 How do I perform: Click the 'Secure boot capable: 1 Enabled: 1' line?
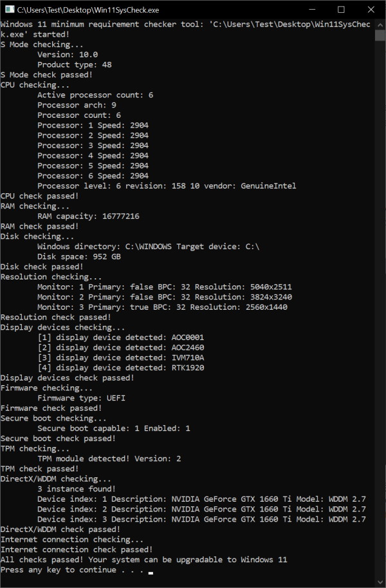click(114, 428)
